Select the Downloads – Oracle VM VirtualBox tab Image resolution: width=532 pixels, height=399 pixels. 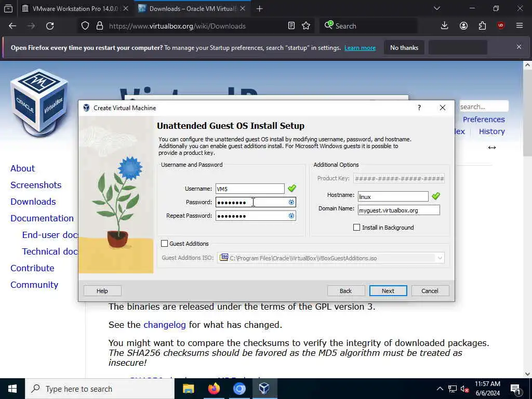192,9
